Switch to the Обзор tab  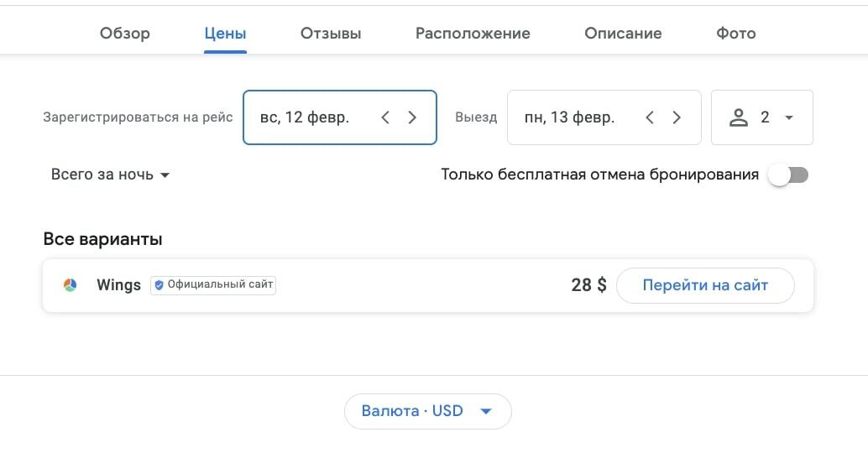(124, 34)
